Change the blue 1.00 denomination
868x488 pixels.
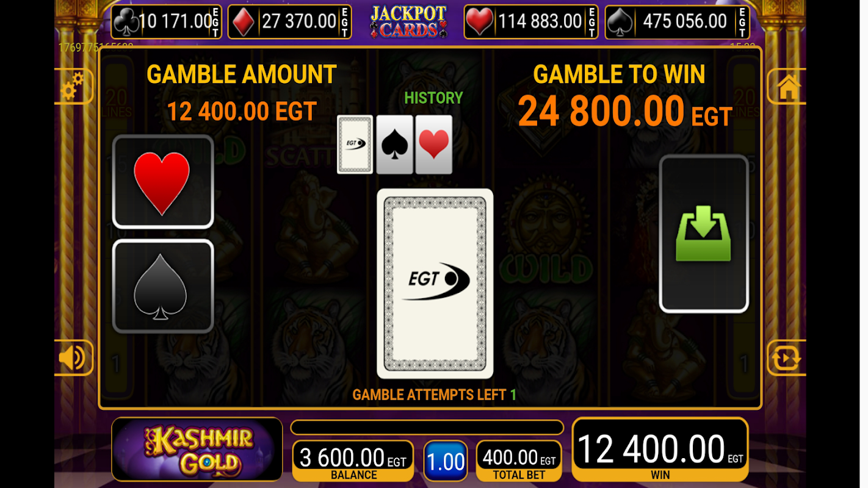tap(446, 462)
